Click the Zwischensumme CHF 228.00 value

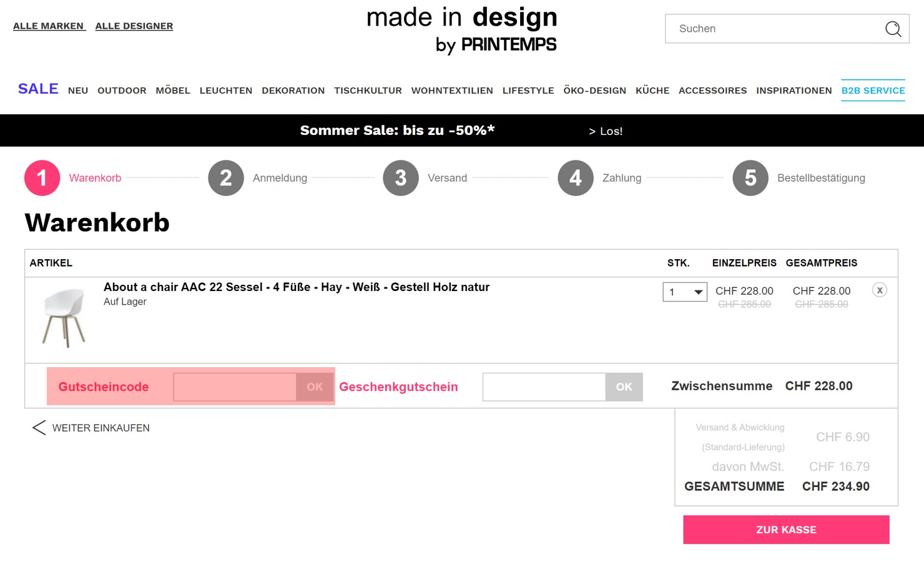point(818,386)
